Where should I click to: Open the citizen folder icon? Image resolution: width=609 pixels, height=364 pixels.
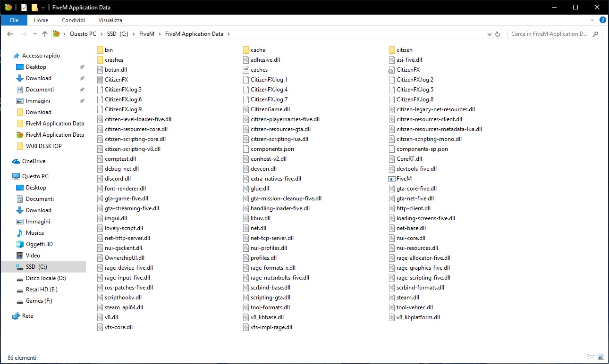point(392,50)
